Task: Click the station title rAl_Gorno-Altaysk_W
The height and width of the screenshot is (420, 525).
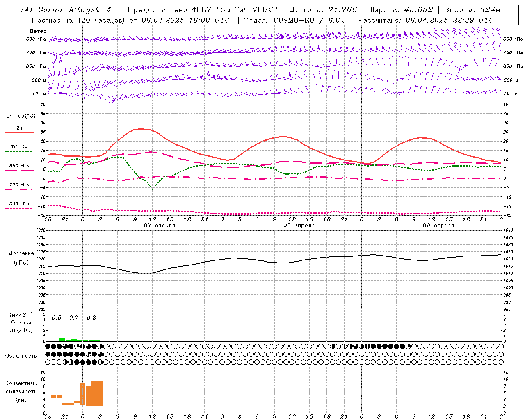Action: [66, 10]
